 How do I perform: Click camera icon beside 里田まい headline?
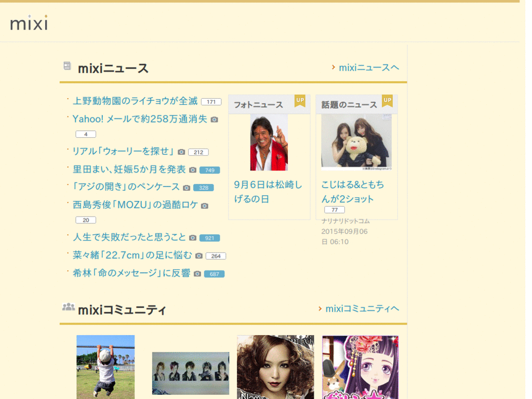193,170
